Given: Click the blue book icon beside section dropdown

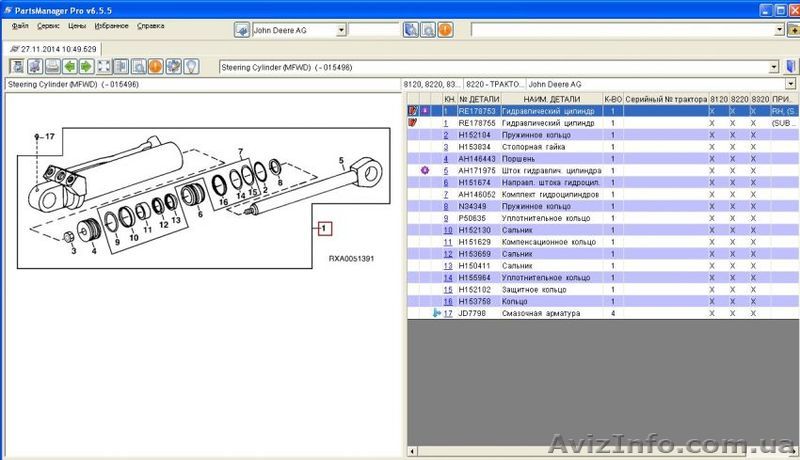Looking at the screenshot, I should tap(790, 67).
